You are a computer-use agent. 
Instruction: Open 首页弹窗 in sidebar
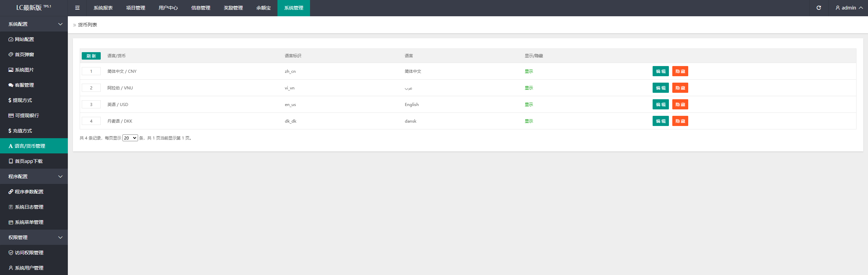(x=24, y=55)
